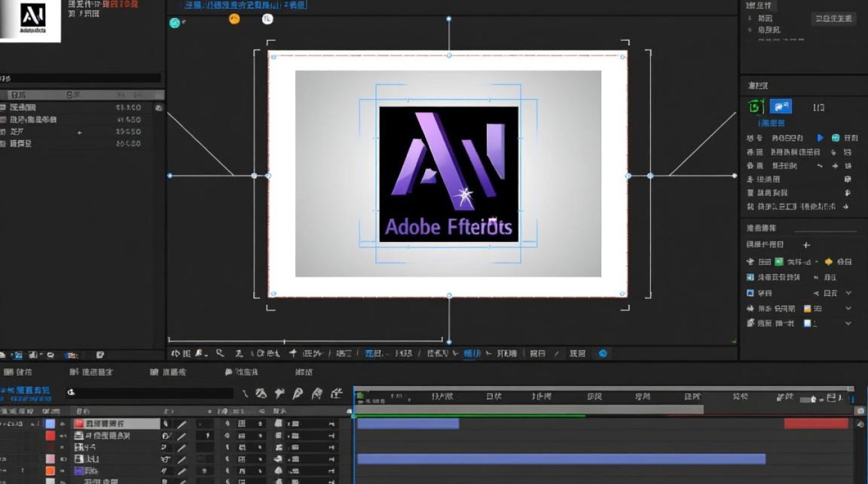Select the Adobe logo image in the viewer
Viewport: 868px width, 484px height.
pos(448,174)
